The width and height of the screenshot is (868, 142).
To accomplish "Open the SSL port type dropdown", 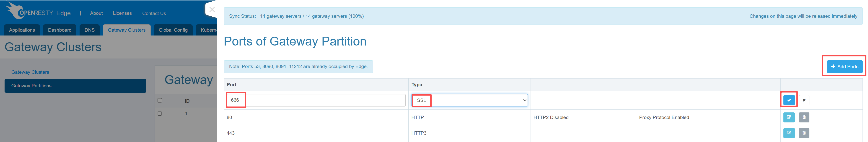I will click(469, 100).
